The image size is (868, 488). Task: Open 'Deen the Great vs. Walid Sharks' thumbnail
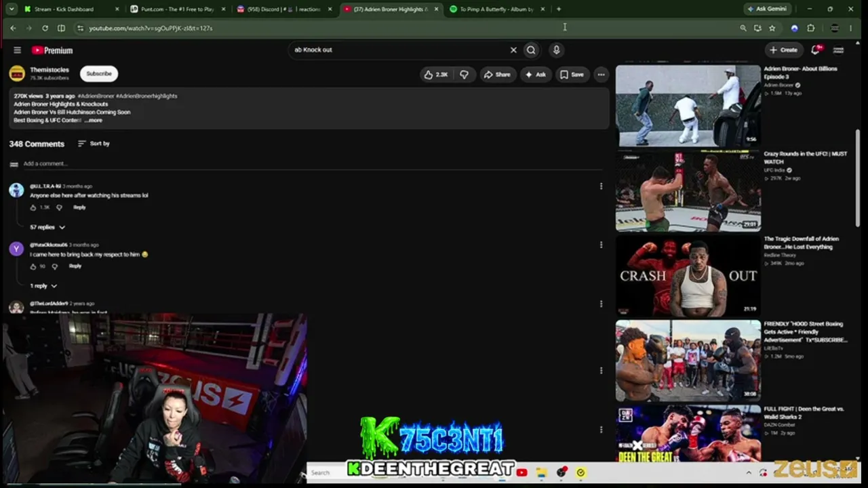click(x=688, y=434)
